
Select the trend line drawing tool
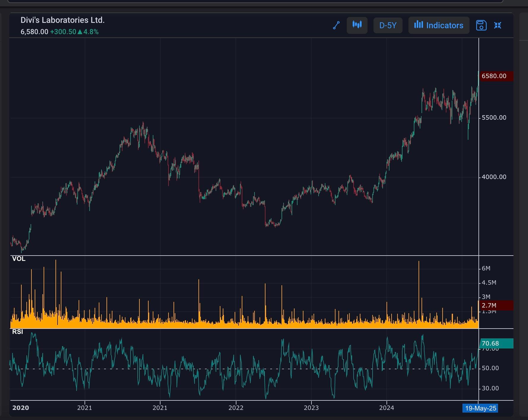tap(336, 26)
